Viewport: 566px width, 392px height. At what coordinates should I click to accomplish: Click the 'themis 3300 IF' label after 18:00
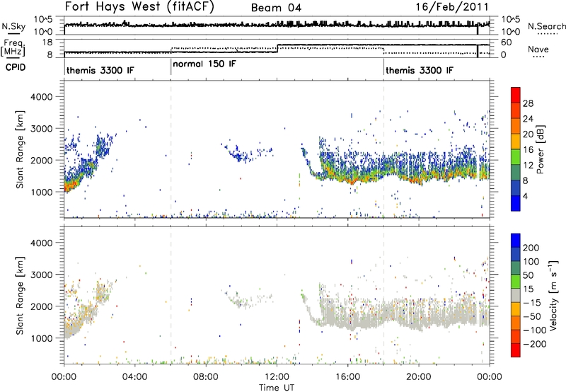coord(419,70)
